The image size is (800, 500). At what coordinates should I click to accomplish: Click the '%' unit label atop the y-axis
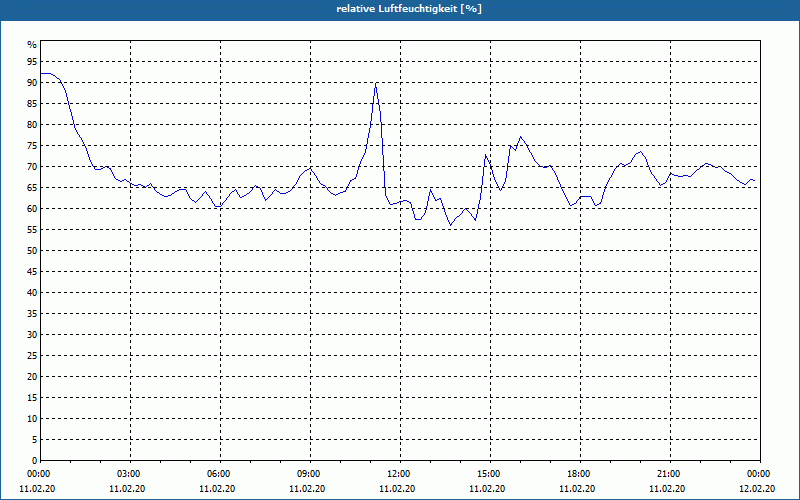(x=32, y=45)
